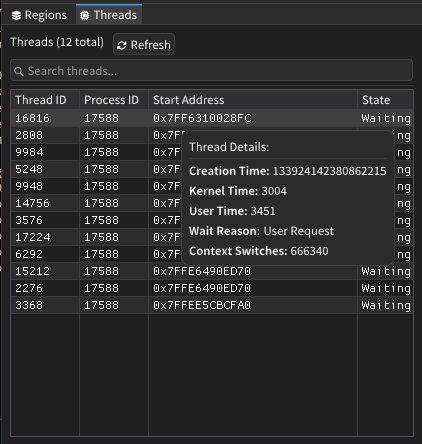Click the Context Switches value 666340
Viewport: 422px width, 444px height.
click(309, 251)
